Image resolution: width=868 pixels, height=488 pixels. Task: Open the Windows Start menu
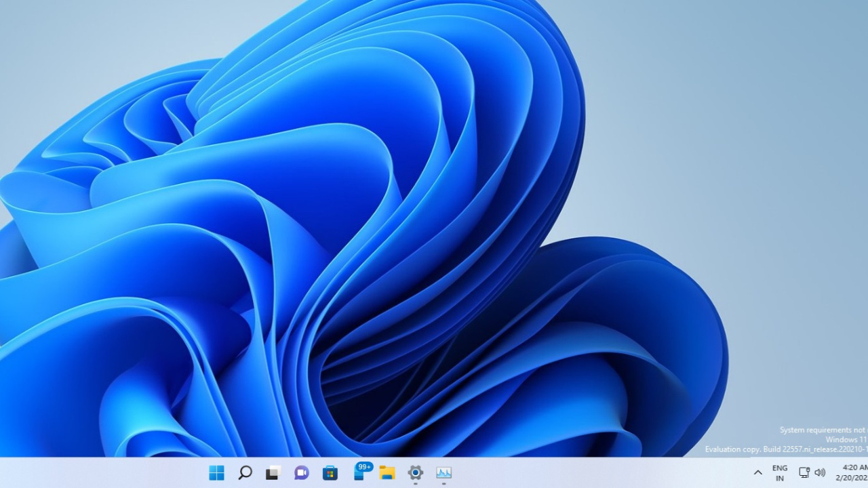216,472
